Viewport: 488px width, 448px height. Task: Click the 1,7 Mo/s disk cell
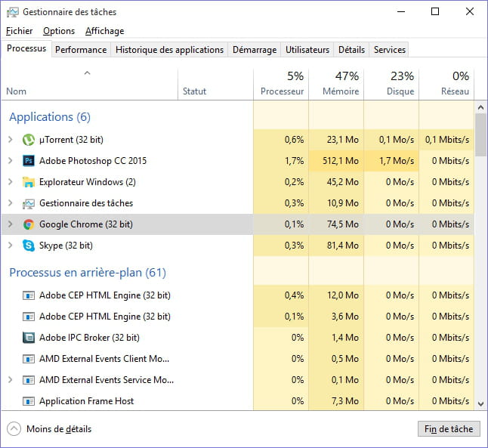(391, 161)
